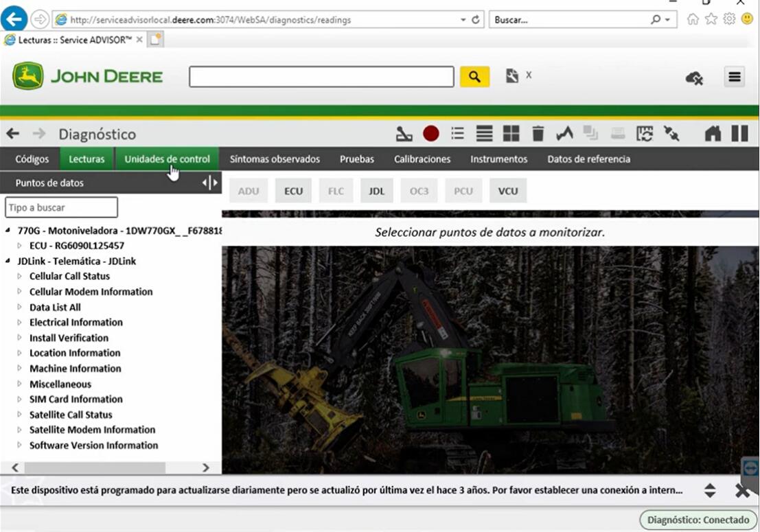Expand Location Information node
Viewport: 760px width, 532px height.
pyautogui.click(x=19, y=353)
